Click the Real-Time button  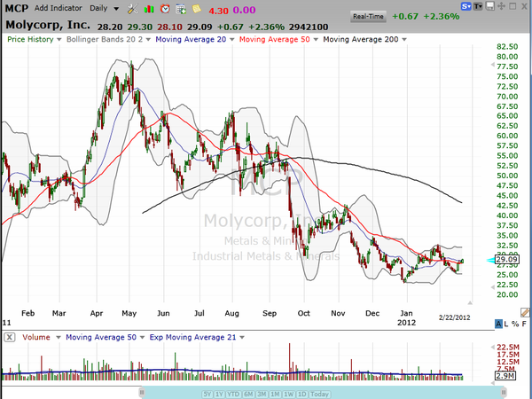[368, 16]
